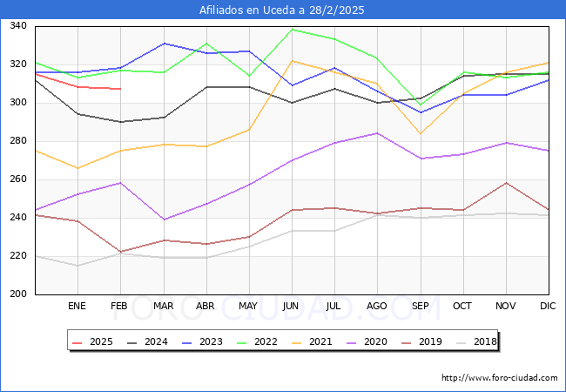Click the MAY month axis label
Image resolution: width=566 pixels, height=392 pixels.
coord(248,306)
